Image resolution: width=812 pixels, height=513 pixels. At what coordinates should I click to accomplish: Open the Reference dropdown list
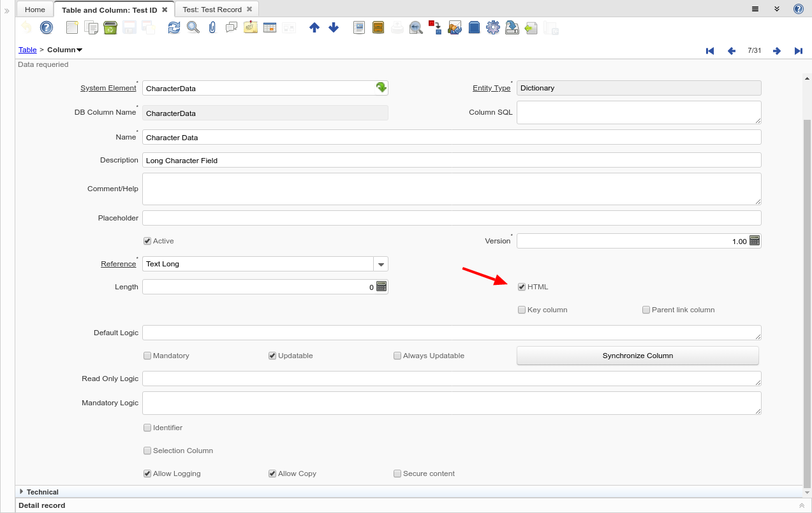coord(380,264)
